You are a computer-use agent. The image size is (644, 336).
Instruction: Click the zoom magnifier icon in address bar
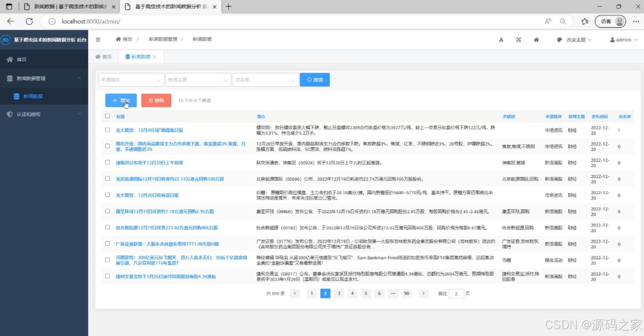pos(563,22)
